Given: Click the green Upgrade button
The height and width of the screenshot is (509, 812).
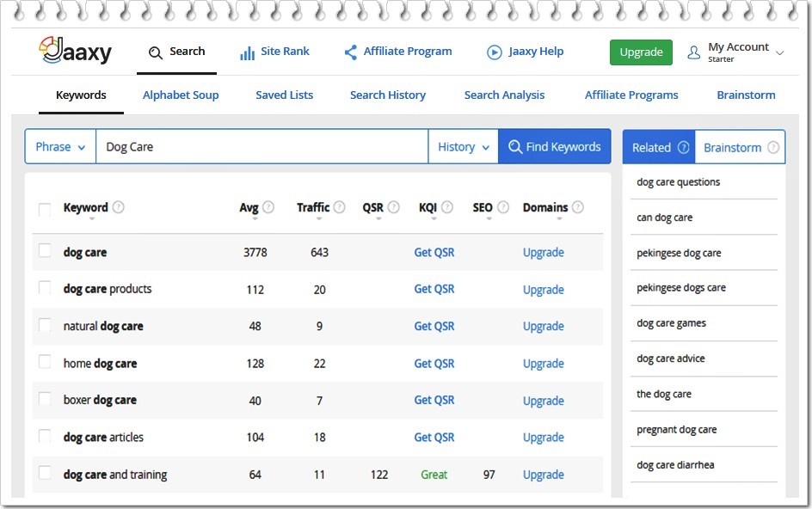Looking at the screenshot, I should coord(641,52).
